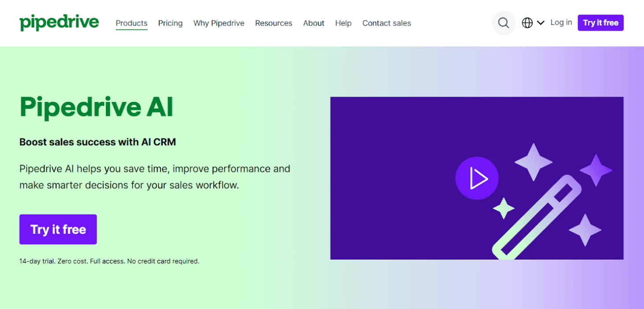Screen dimensions: 644x309
Task: Click the Boost sales success subtitle
Action: point(97,142)
